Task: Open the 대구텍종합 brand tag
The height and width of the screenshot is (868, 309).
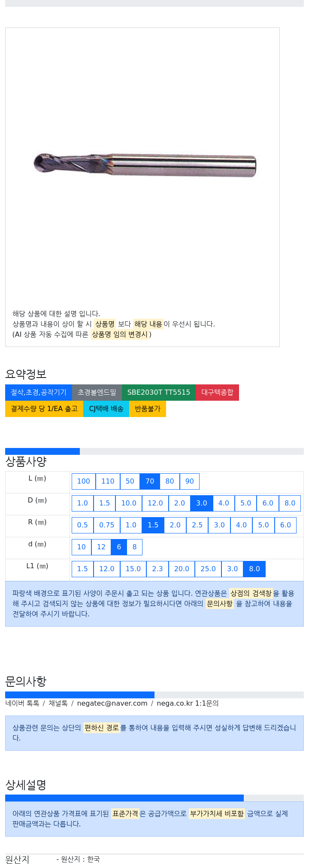Action: [217, 393]
